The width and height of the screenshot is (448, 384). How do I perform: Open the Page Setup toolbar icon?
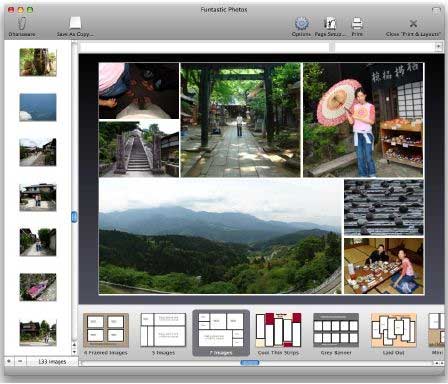(x=330, y=24)
